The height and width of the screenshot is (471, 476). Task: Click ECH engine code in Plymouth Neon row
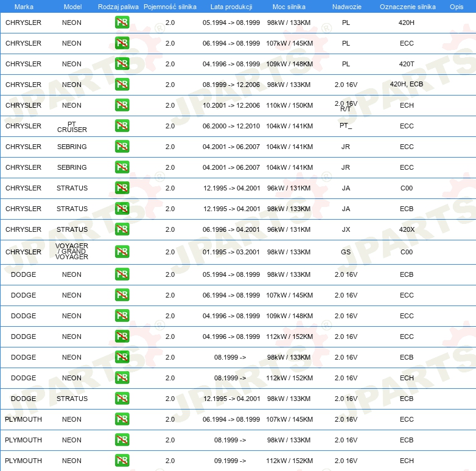point(407,461)
